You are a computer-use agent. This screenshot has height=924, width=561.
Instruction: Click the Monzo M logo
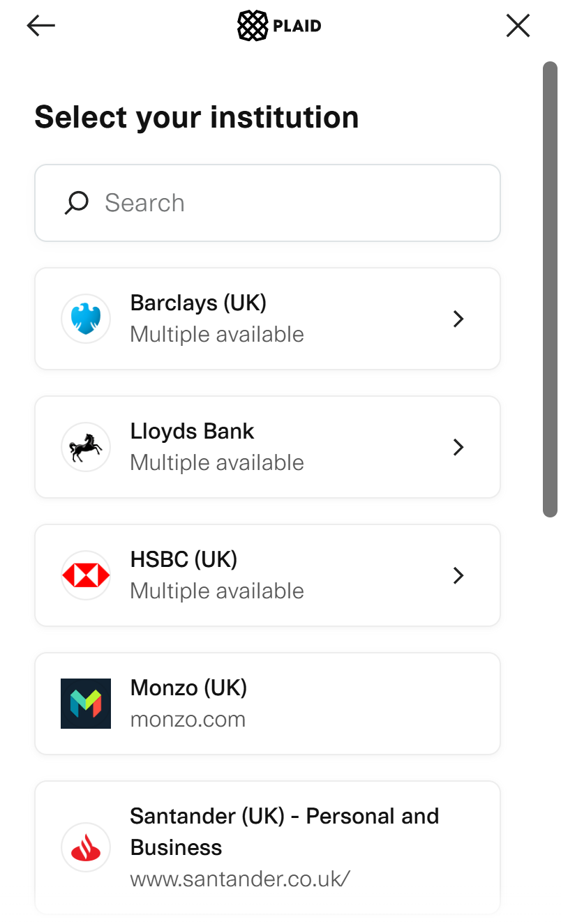(86, 704)
